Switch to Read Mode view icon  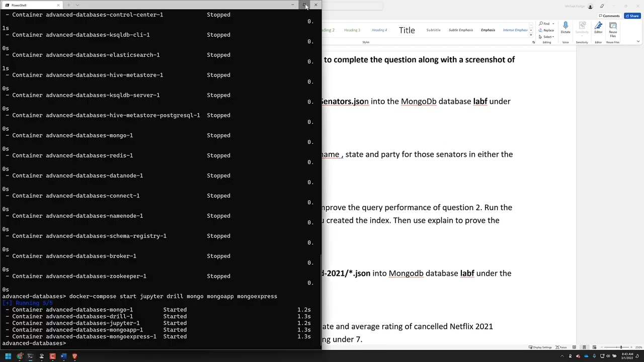[574, 347]
